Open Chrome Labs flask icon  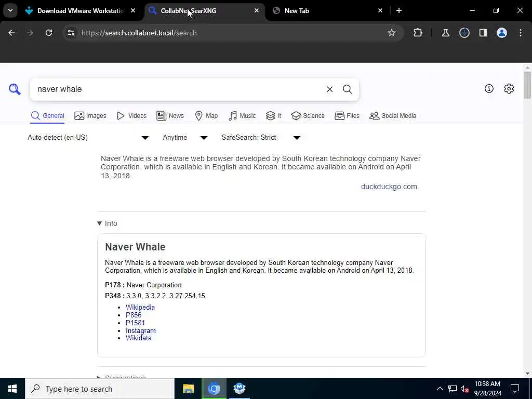[x=445, y=33]
